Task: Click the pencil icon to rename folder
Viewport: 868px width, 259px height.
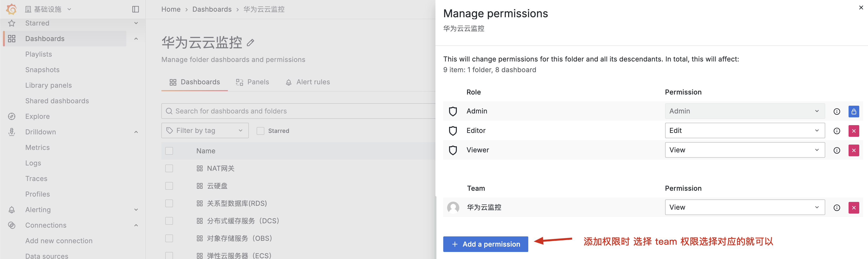Action: tap(250, 43)
